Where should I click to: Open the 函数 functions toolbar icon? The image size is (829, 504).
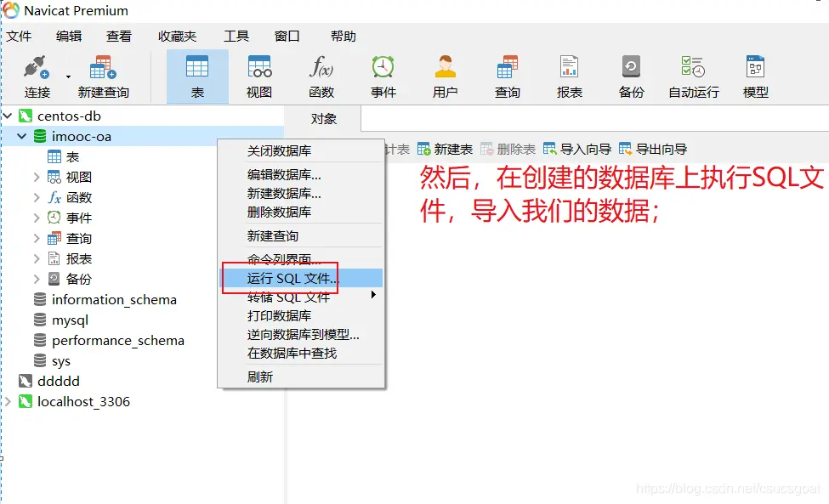321,77
